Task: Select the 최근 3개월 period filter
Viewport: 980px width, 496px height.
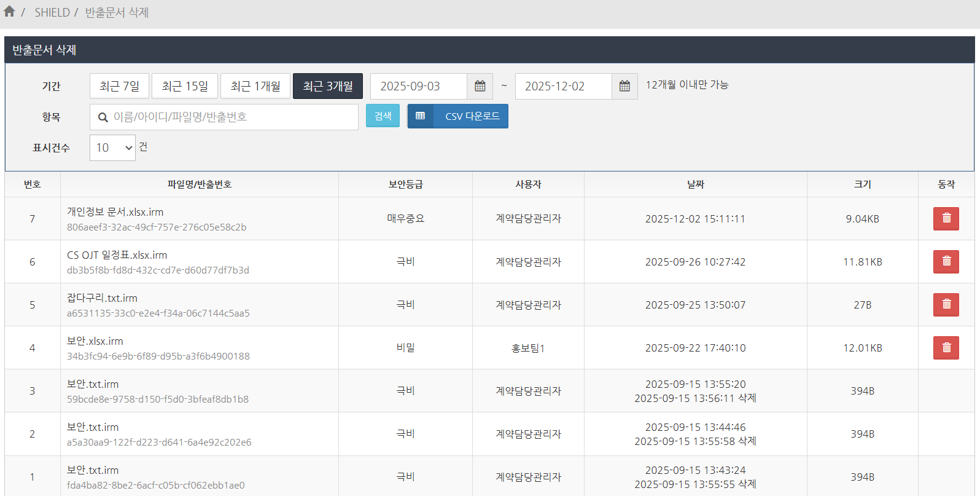Action: tap(328, 86)
